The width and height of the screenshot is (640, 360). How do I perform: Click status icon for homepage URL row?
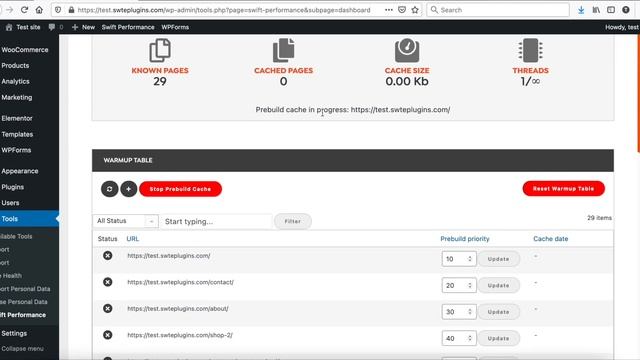pos(107,256)
